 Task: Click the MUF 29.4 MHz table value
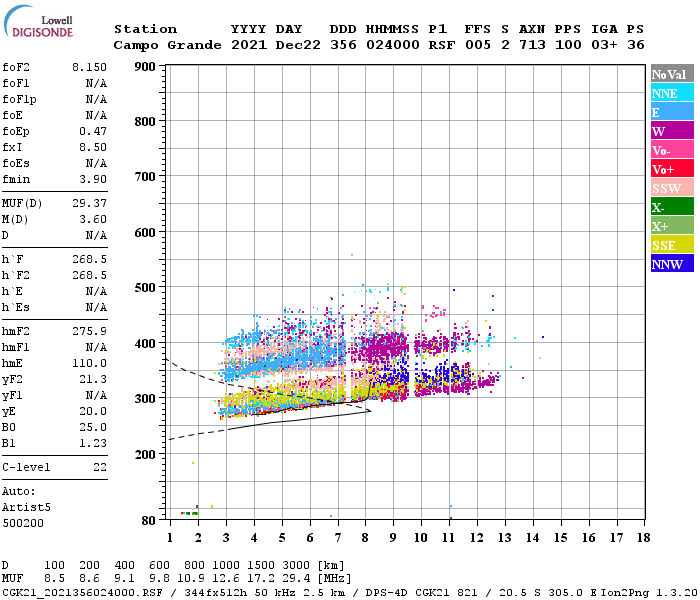coord(296,579)
